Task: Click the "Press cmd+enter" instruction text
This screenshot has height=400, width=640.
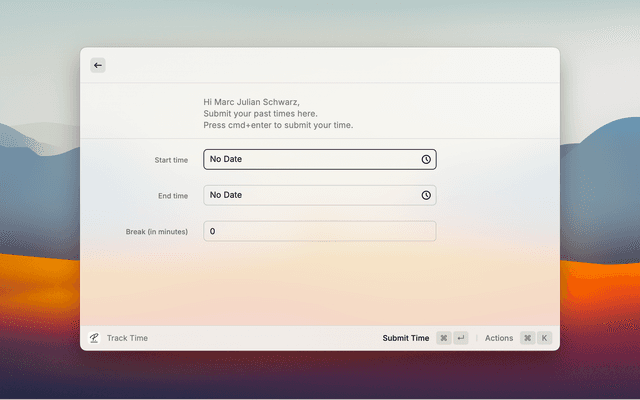Action: click(278, 126)
